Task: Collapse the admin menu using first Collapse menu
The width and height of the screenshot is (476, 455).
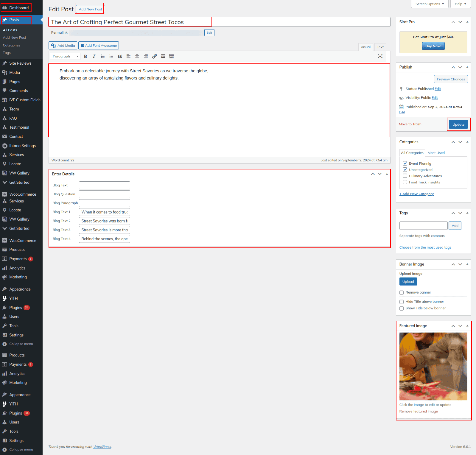Action: pos(21,344)
